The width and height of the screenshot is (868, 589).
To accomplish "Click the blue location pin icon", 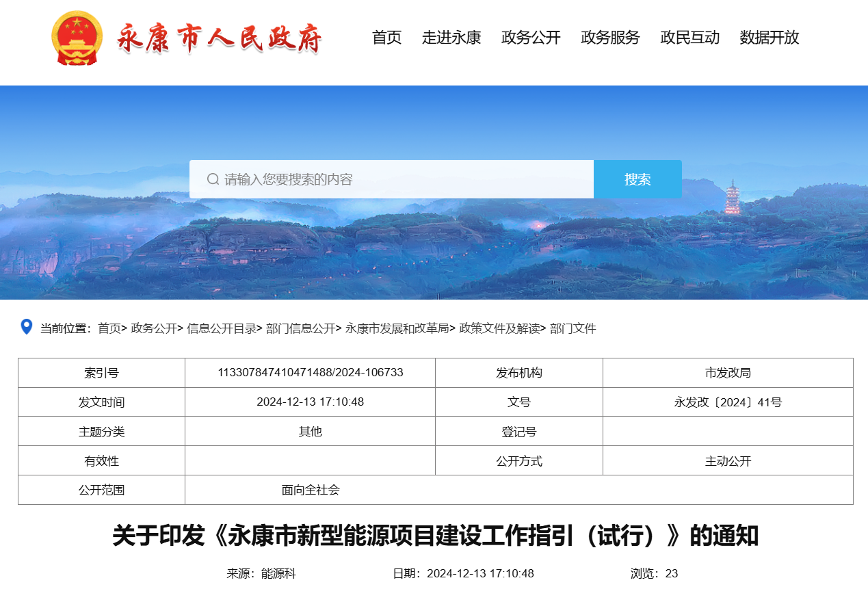I will coord(27,327).
